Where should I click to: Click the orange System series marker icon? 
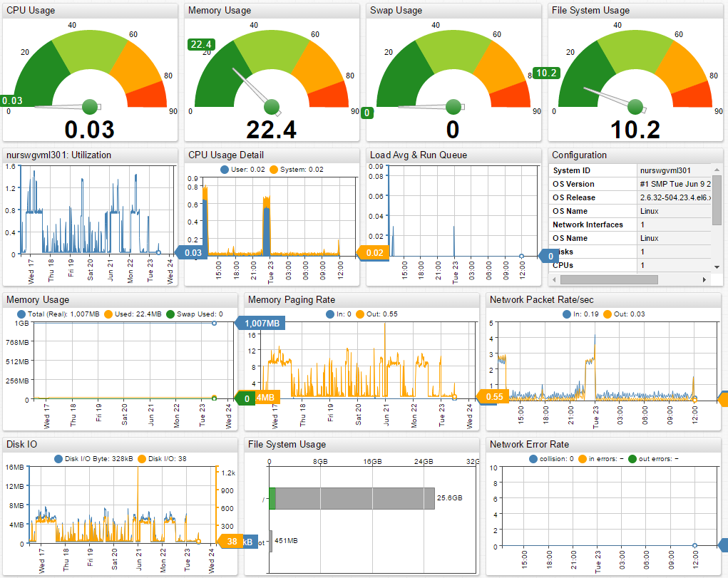point(274,169)
